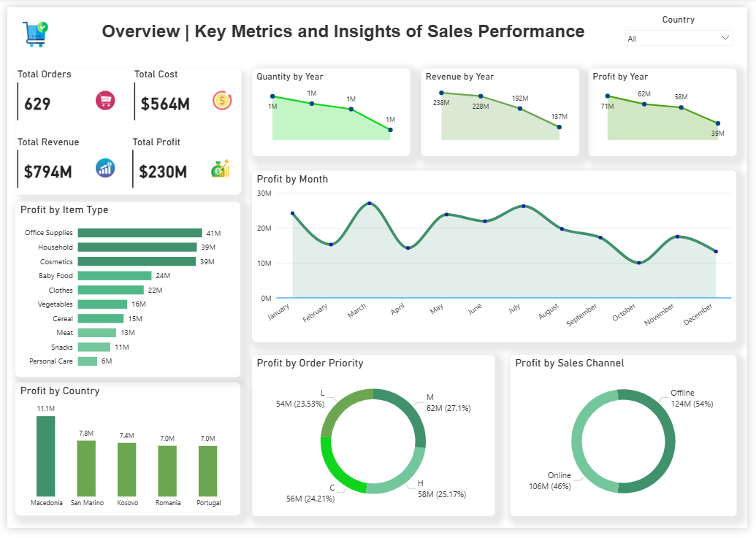
Task: Click the Romania country column
Action: (167, 471)
